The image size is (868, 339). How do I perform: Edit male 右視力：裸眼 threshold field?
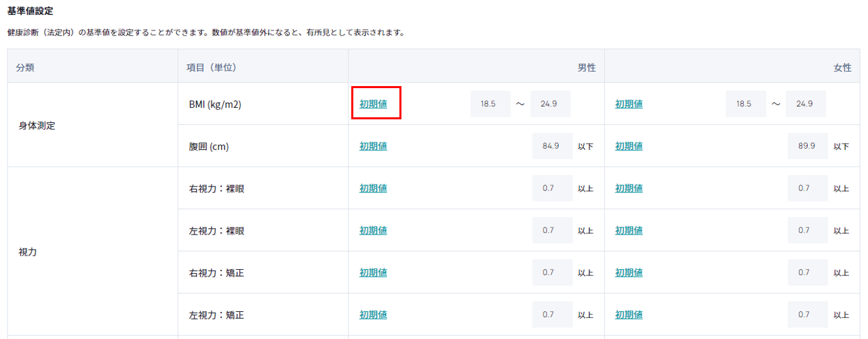coord(553,188)
